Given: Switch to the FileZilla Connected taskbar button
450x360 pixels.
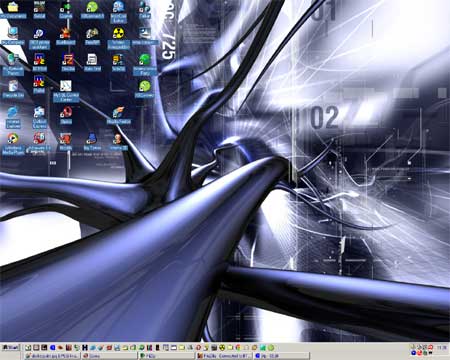Looking at the screenshot, I should (x=225, y=356).
